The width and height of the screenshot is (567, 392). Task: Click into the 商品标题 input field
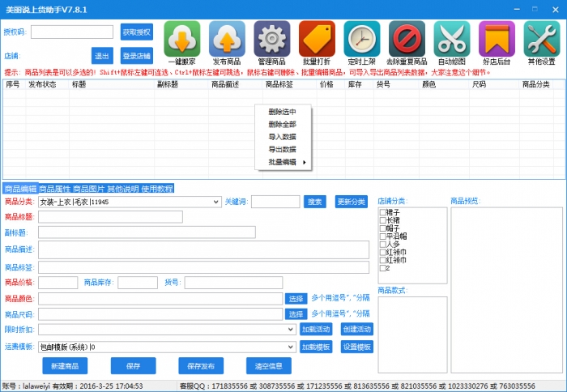pos(110,217)
